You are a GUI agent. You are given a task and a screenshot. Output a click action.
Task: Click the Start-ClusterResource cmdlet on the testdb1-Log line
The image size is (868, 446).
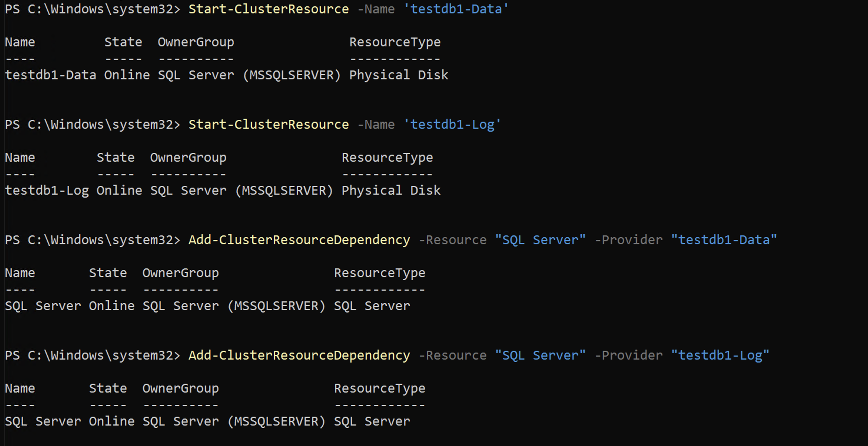coord(268,125)
